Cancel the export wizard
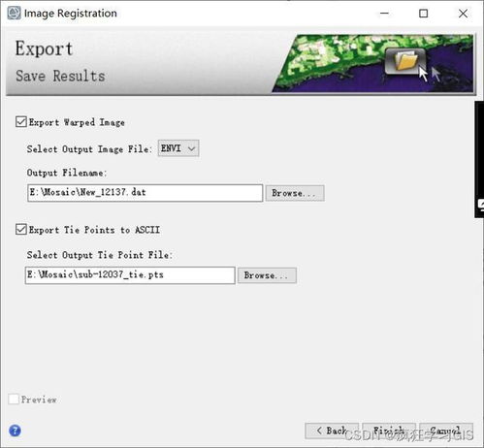Image resolution: width=484 pixels, height=448 pixels. point(446,431)
